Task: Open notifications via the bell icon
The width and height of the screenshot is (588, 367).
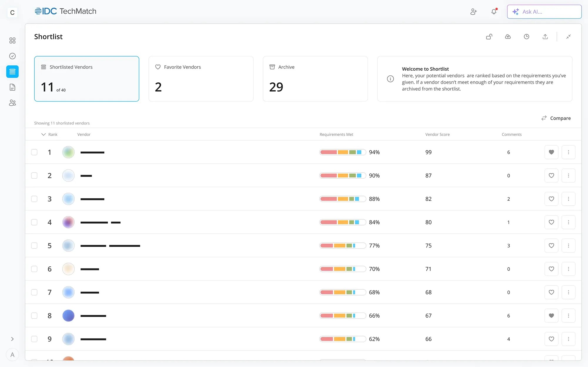Action: point(494,11)
